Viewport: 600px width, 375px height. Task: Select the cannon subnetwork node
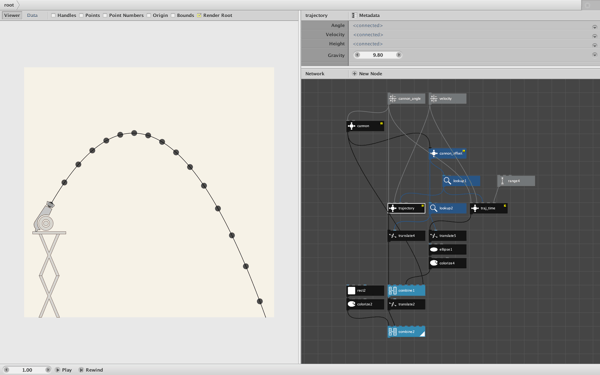point(365,126)
